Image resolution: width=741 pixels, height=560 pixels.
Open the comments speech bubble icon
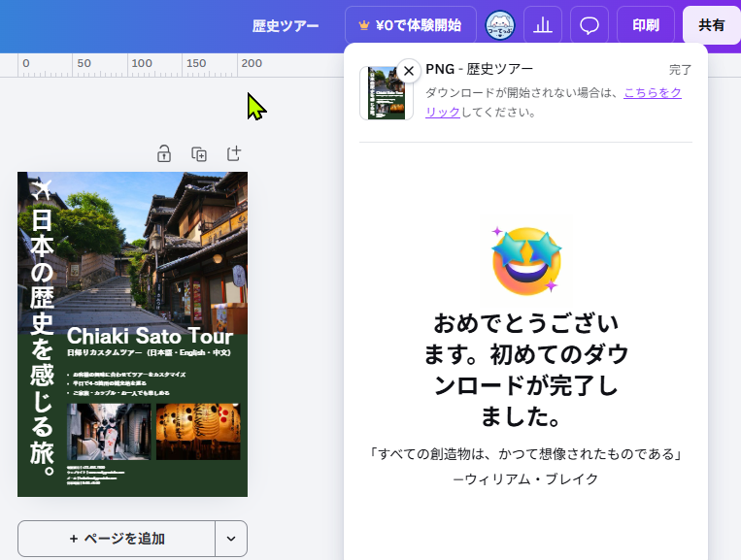[x=589, y=25]
